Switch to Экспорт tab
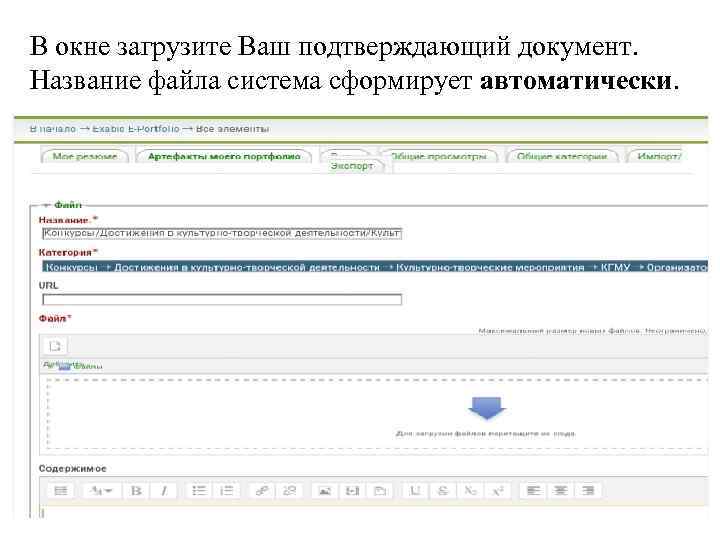 coord(352,166)
